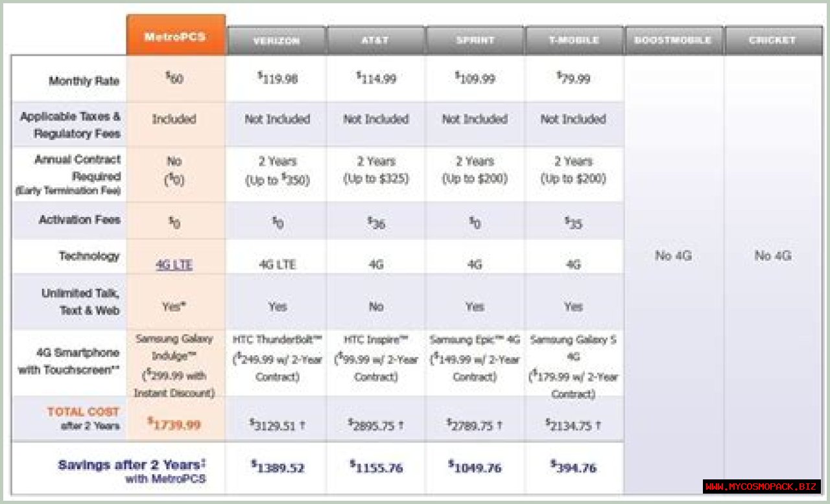Click the Monthly Rate row label
The image size is (830, 504).
pos(84,81)
